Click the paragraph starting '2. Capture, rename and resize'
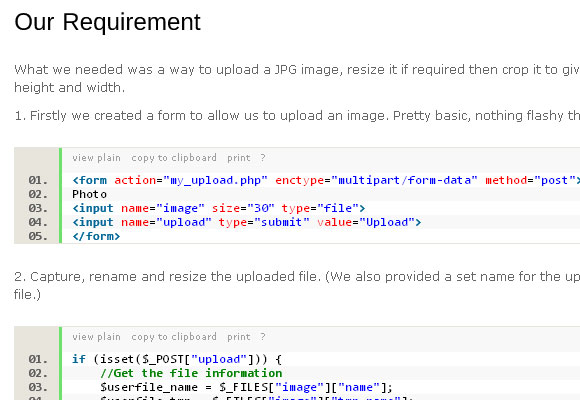This screenshot has height=400, width=580. click(297, 286)
